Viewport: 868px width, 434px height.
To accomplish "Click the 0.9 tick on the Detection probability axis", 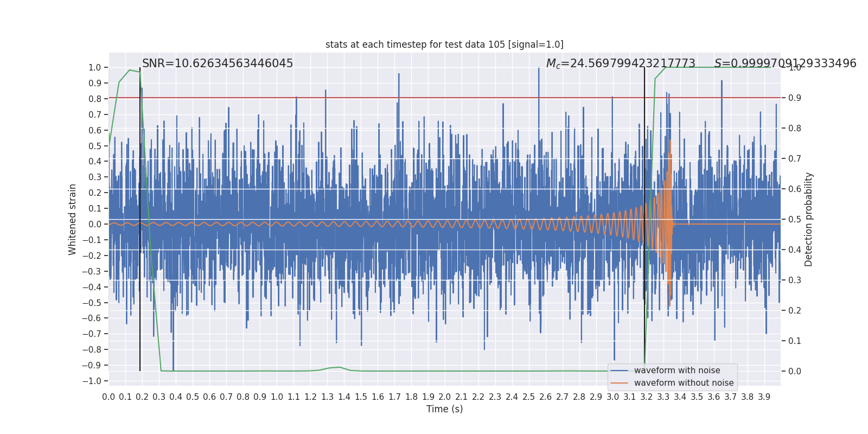I will [795, 98].
